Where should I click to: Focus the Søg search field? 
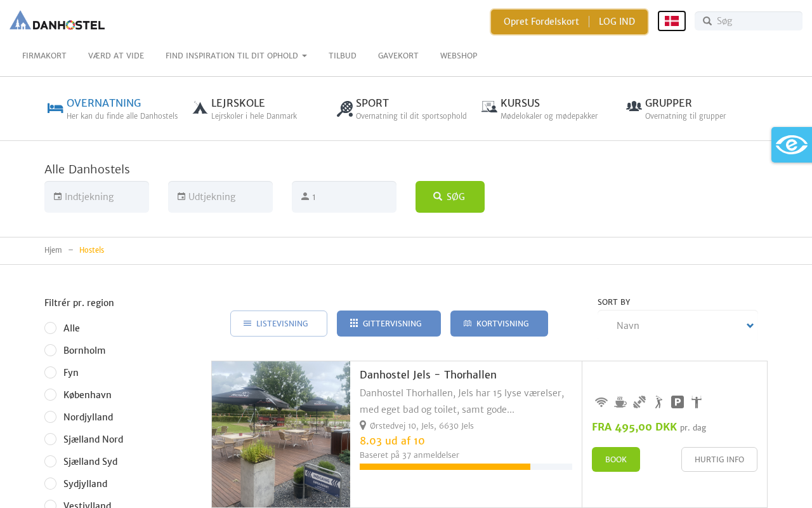(749, 21)
